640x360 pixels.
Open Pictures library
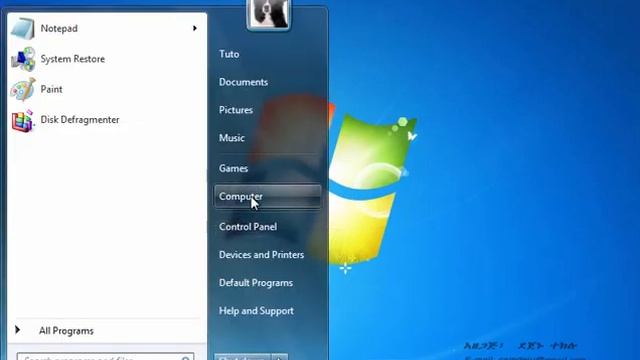click(x=236, y=110)
